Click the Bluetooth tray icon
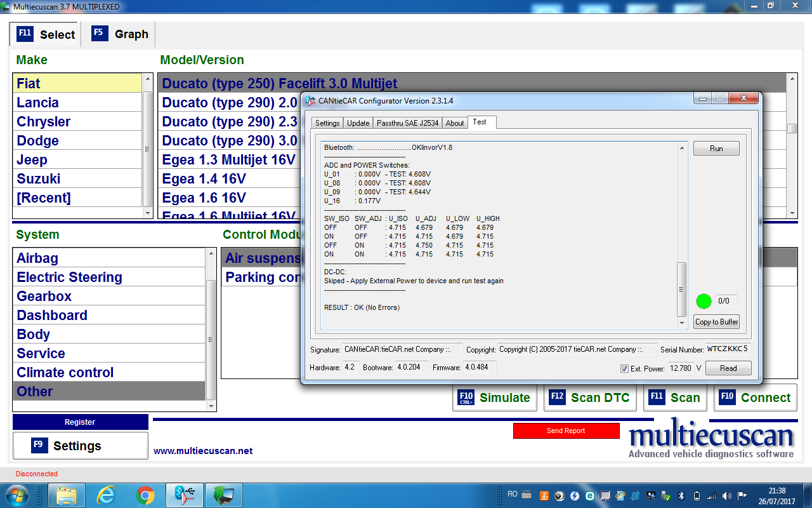 (682, 495)
